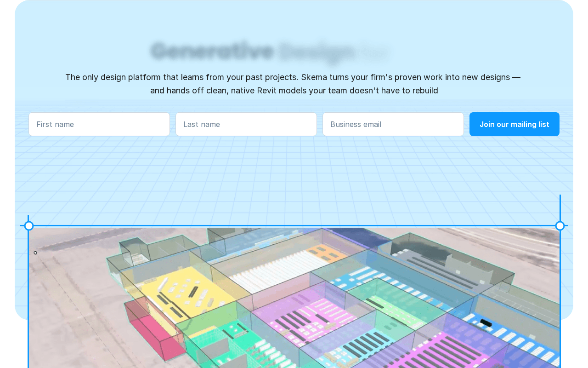This screenshot has height=368, width=588.
Task: Click the First name input field
Action: pos(99,124)
